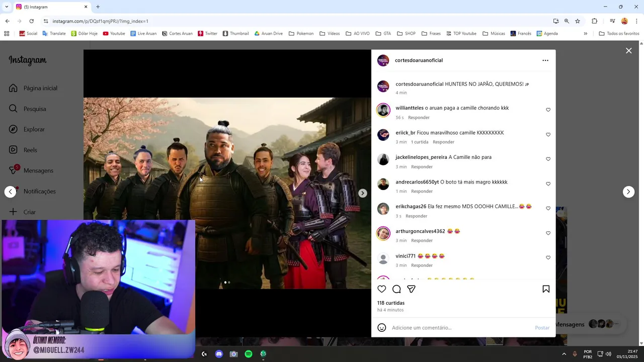Like jackelinelopes_pereira comment
This screenshot has height=362, width=644.
[x=548, y=159]
